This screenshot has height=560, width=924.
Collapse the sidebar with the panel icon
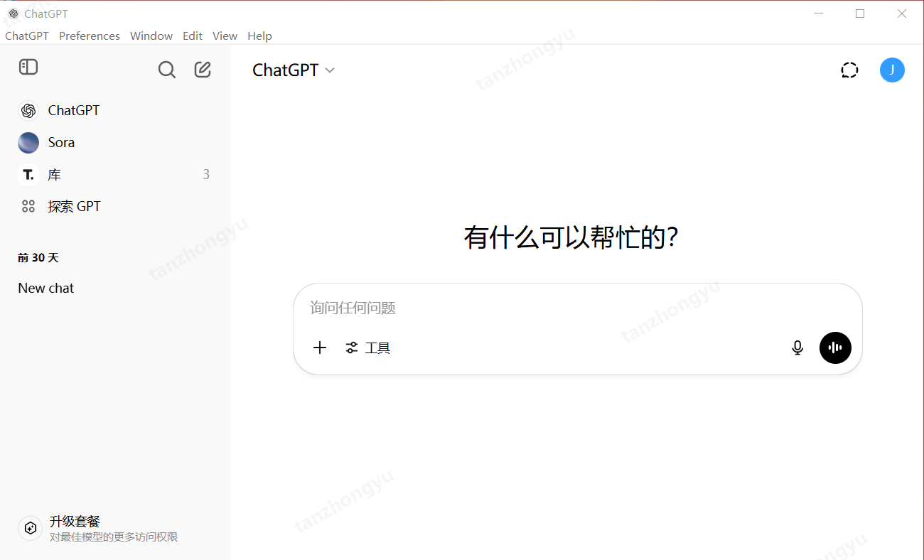pyautogui.click(x=28, y=68)
